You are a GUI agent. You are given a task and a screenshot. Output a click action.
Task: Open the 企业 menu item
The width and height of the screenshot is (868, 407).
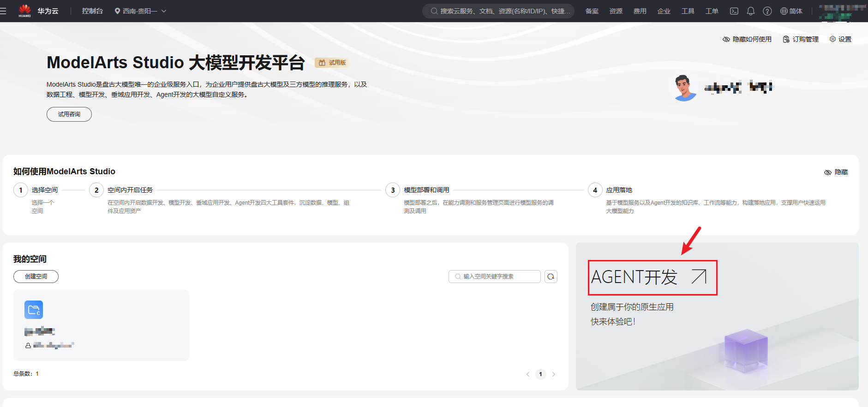664,11
